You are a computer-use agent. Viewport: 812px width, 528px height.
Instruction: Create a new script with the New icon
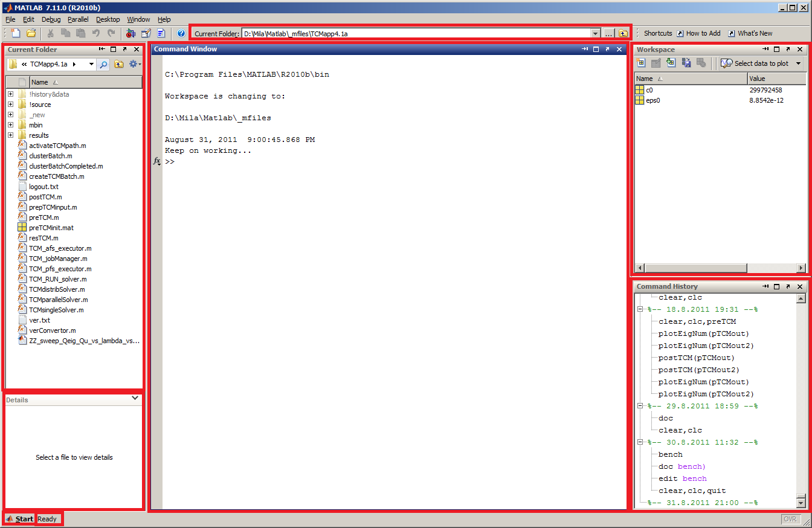pos(16,33)
